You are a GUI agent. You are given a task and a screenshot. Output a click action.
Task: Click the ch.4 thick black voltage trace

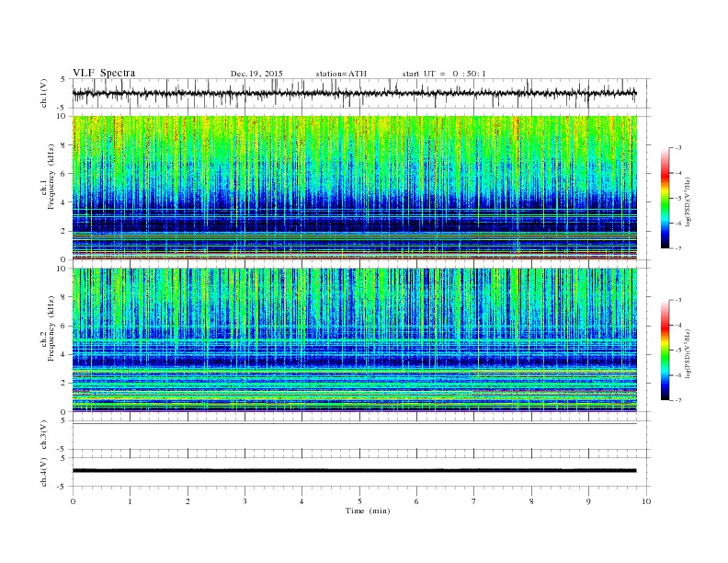[x=354, y=471]
